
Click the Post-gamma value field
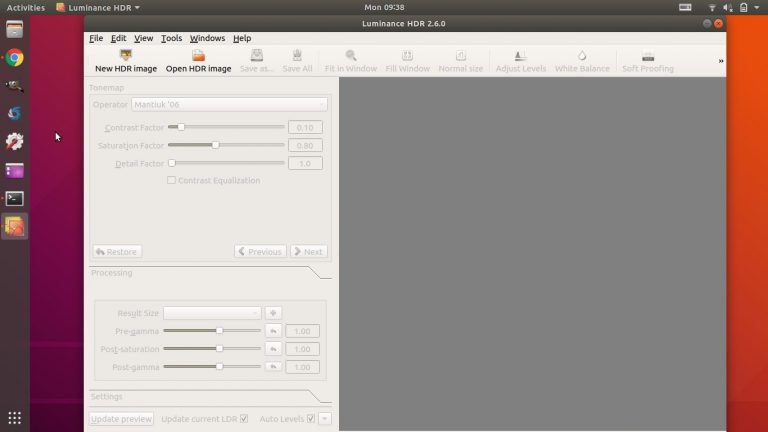click(x=302, y=367)
